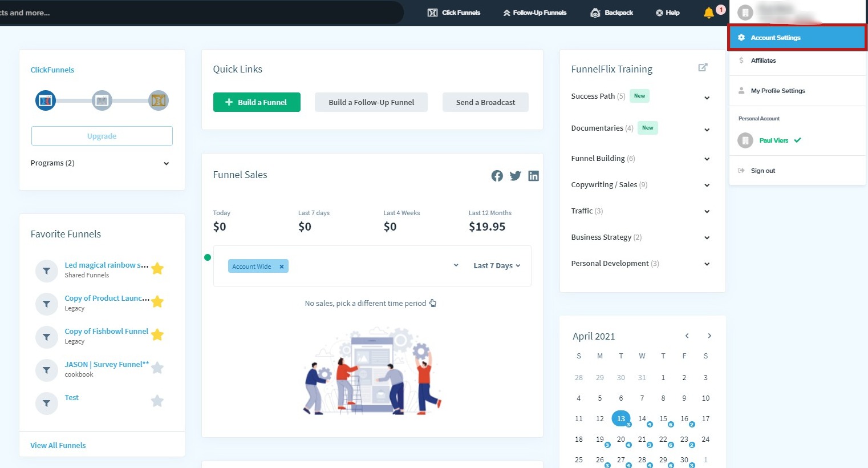The image size is (868, 468).
Task: Select Sign out menu item
Action: 797,171
